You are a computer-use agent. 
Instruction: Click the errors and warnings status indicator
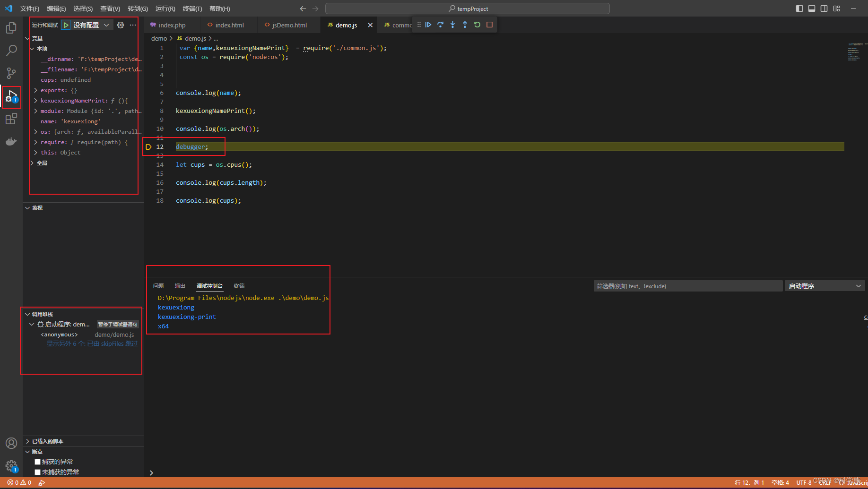(x=19, y=482)
